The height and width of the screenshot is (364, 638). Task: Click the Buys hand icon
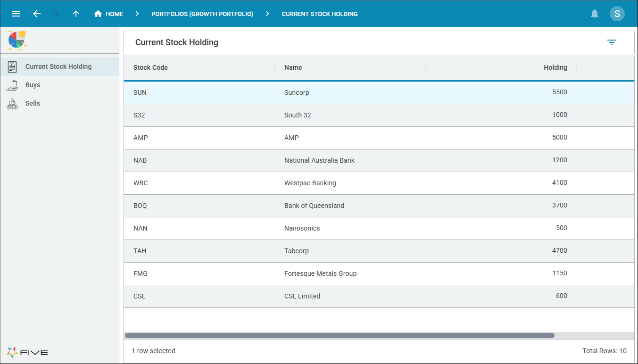(x=12, y=85)
